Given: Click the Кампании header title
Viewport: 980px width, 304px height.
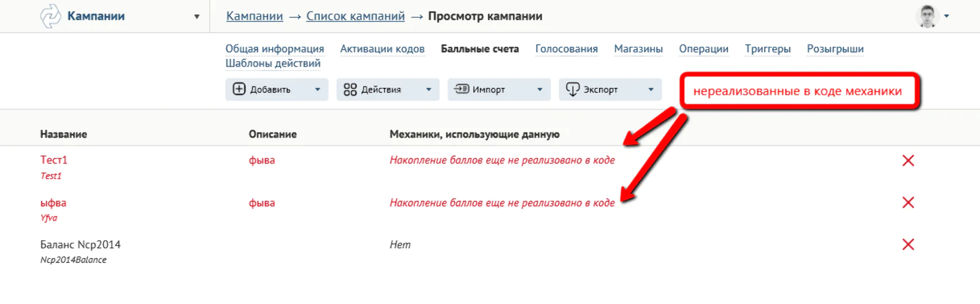Looking at the screenshot, I should pos(96,16).
